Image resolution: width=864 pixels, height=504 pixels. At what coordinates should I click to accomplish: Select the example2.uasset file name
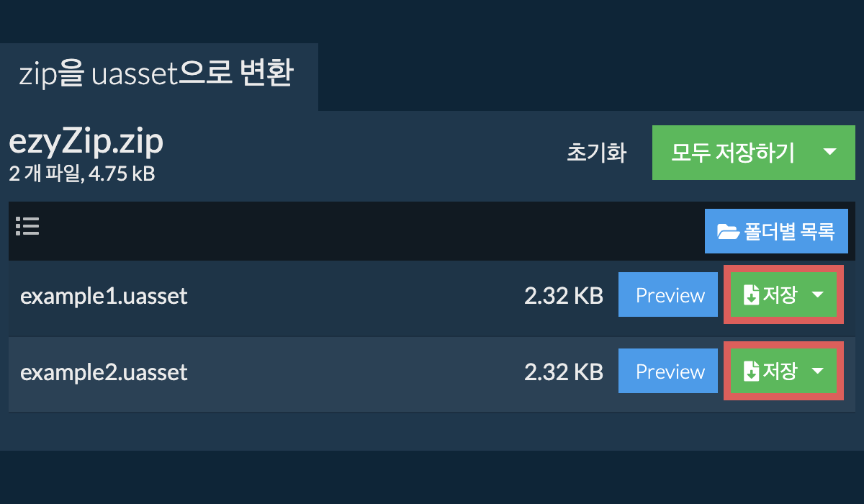(x=104, y=372)
